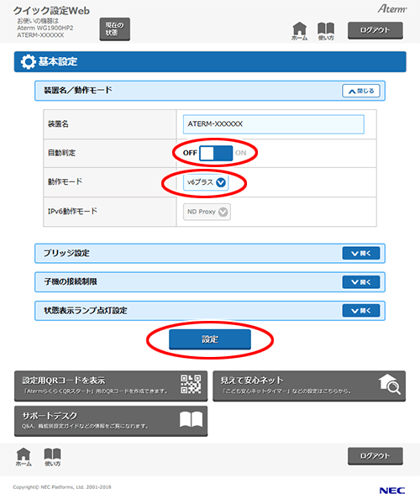This screenshot has width=420, height=504.
Task: Expand the 子機の接続制限 section
Action: [361, 282]
